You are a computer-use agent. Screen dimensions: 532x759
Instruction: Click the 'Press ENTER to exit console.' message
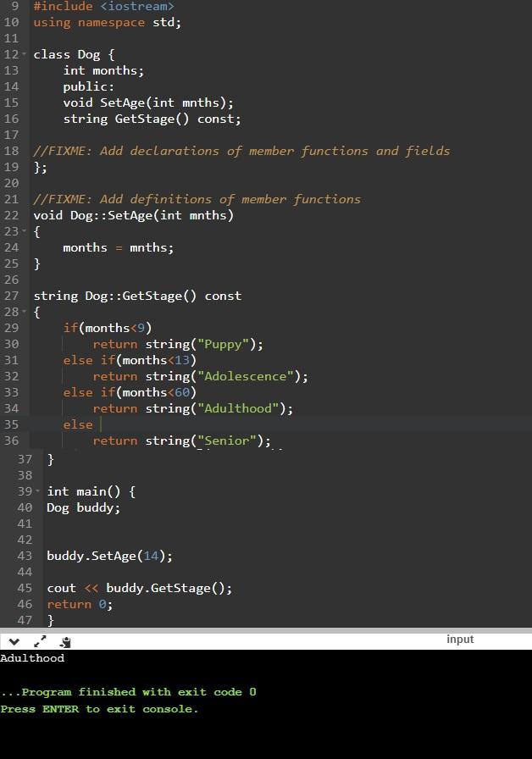click(99, 709)
